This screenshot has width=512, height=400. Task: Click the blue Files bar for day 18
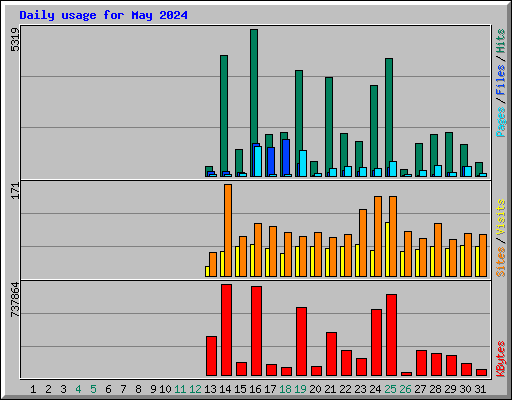coord(286,157)
